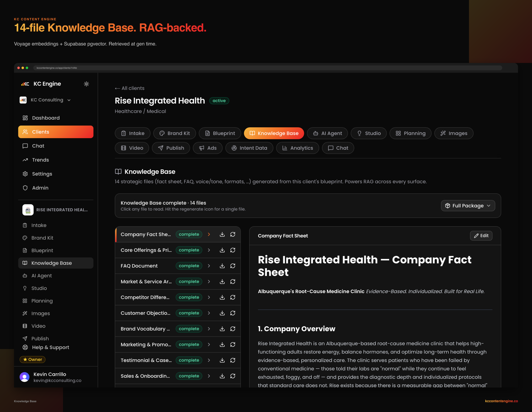The image size is (532, 412).
Task: Download the Marketing & Promo file
Action: (x=222, y=345)
